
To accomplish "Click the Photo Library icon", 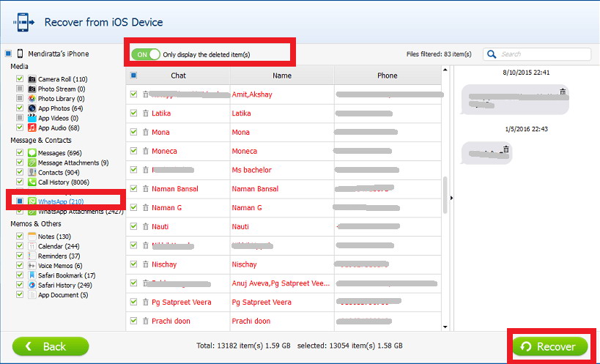I will coord(32,98).
